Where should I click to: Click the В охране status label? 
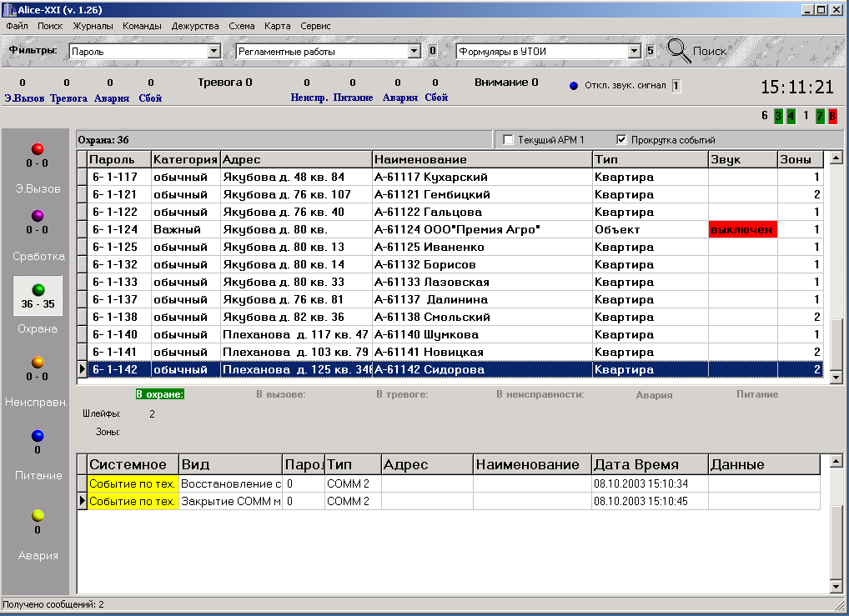(160, 394)
